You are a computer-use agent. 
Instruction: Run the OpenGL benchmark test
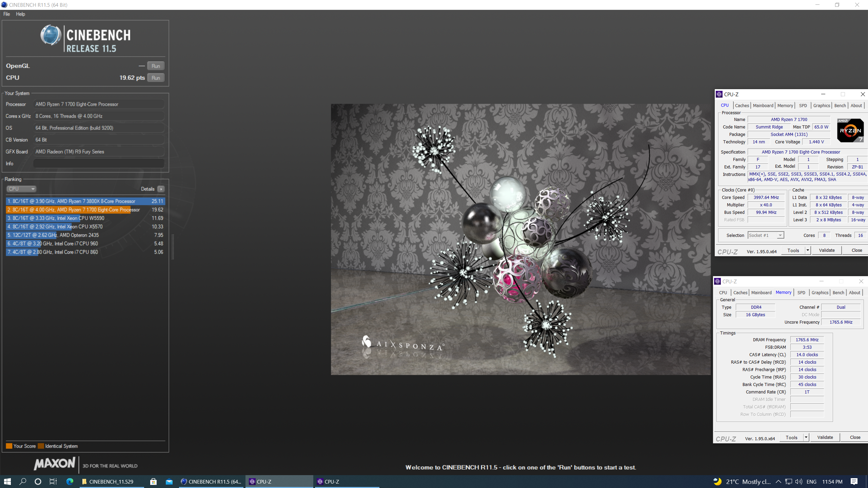[x=156, y=66]
